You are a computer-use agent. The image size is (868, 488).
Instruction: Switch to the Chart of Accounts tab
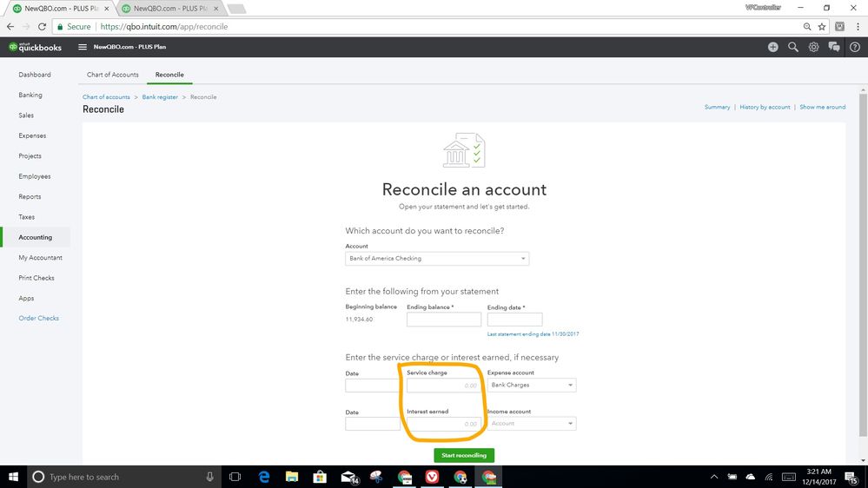tap(112, 75)
